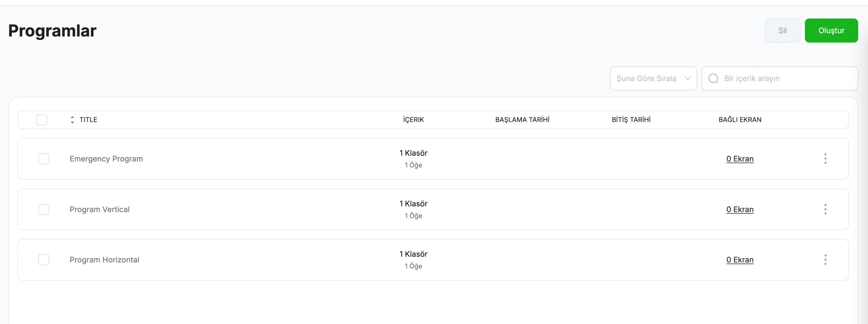Click the Programlar page heading
Screen dimensions: 868x324
click(52, 31)
